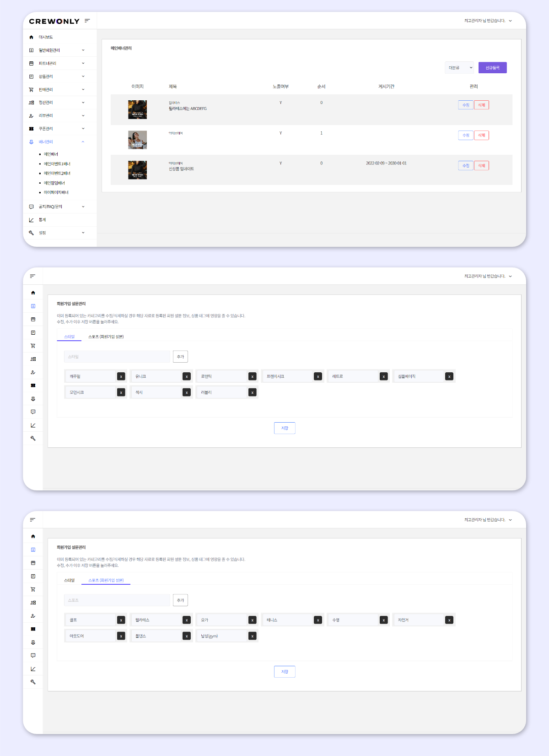Remove the 골프 sports tag
549x756 pixels.
[x=121, y=620]
